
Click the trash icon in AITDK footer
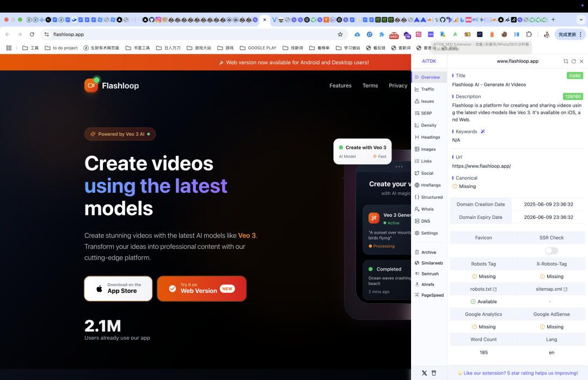[434, 373]
